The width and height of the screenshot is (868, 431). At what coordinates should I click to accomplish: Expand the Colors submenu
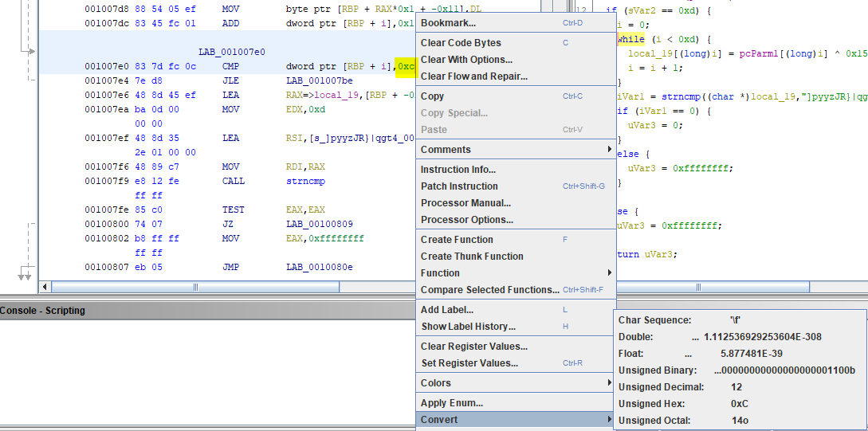[516, 383]
